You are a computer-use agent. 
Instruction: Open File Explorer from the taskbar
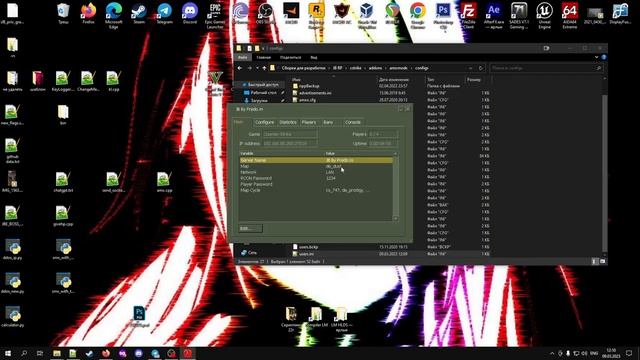pyautogui.click(x=57, y=353)
